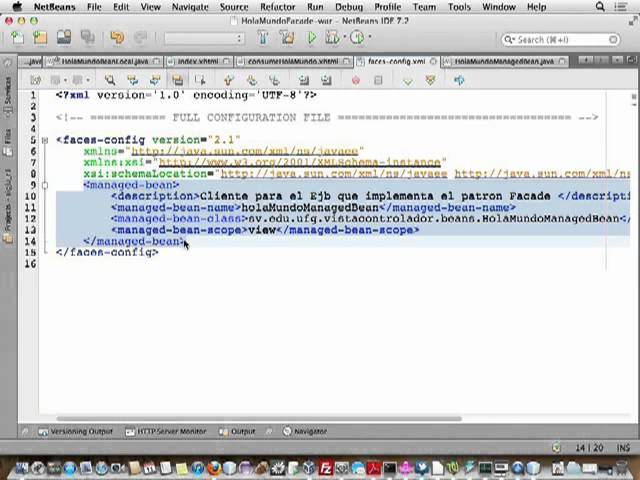Open the HTTP Server Monitor panel
Screen dimensions: 640x480
pos(166,431)
